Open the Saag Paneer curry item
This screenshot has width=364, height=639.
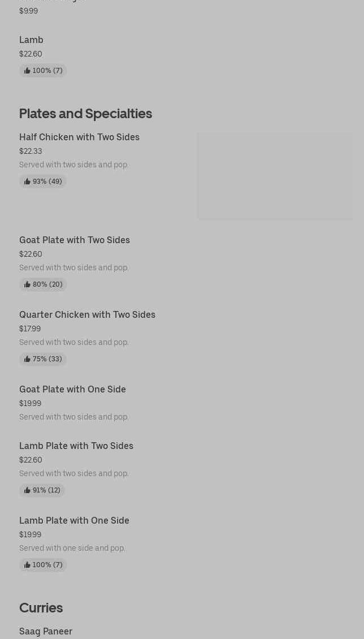point(46,631)
